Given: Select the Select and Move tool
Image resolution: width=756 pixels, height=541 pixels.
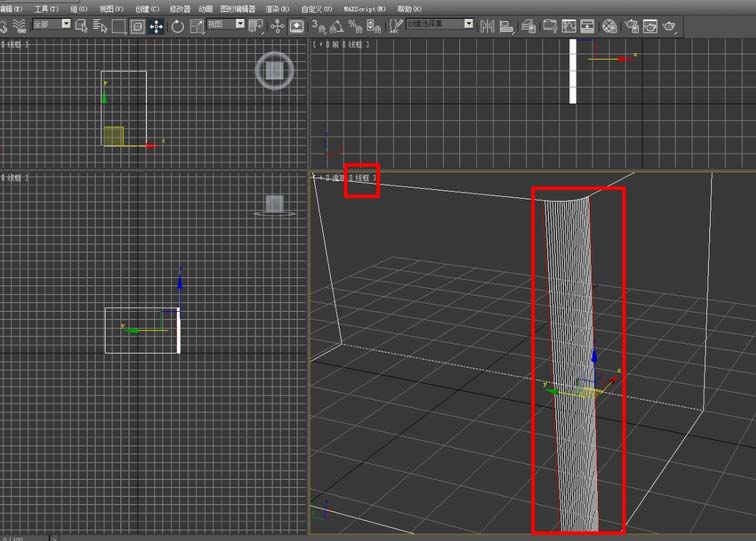Looking at the screenshot, I should 156,26.
